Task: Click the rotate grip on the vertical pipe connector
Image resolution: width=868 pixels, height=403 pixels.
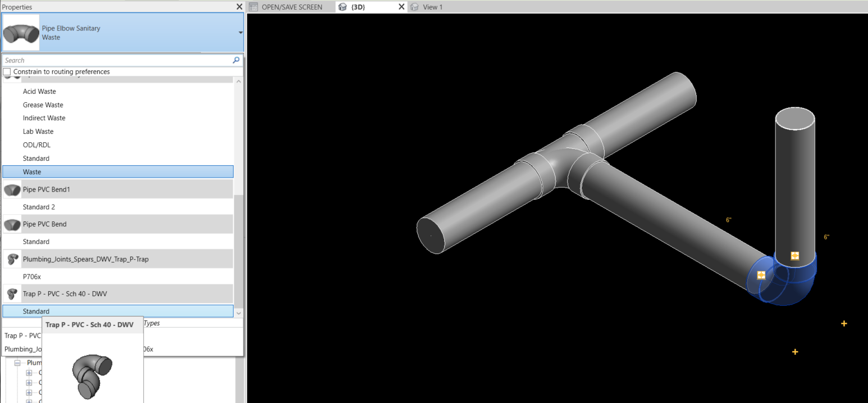Action: click(794, 256)
